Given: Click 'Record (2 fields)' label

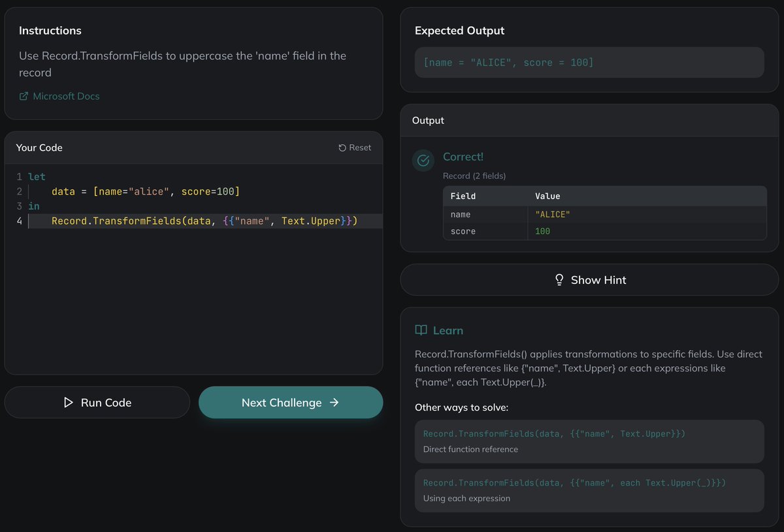Looking at the screenshot, I should pos(474,176).
